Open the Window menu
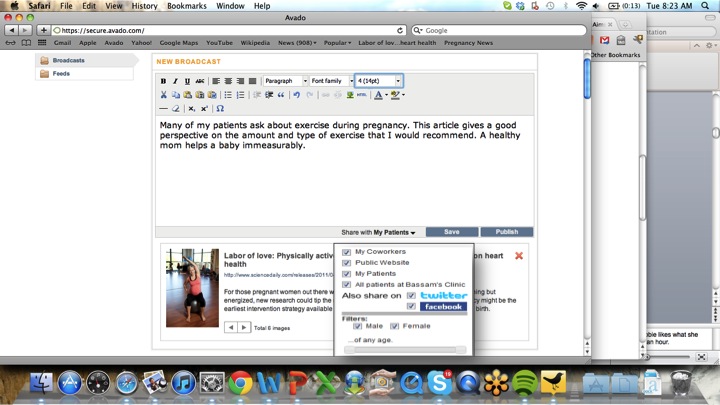 (230, 6)
